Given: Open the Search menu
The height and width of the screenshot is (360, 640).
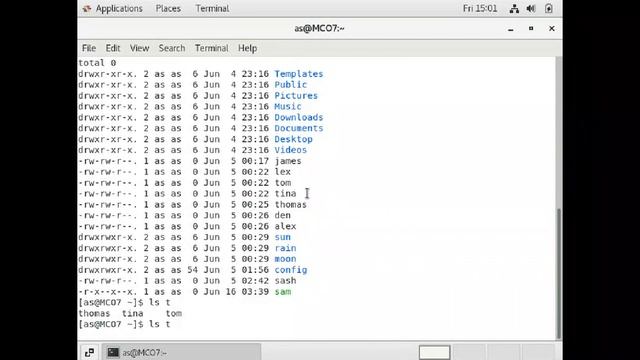Looking at the screenshot, I should click(x=172, y=48).
